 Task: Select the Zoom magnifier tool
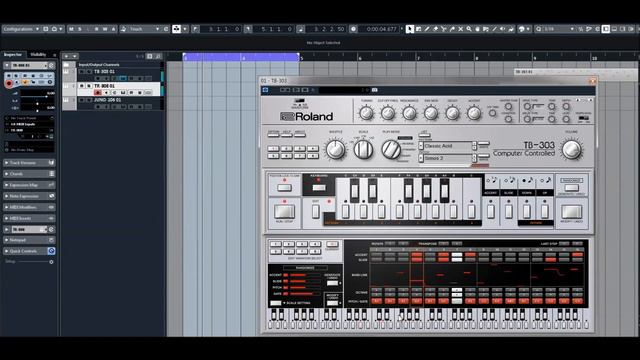(469, 29)
